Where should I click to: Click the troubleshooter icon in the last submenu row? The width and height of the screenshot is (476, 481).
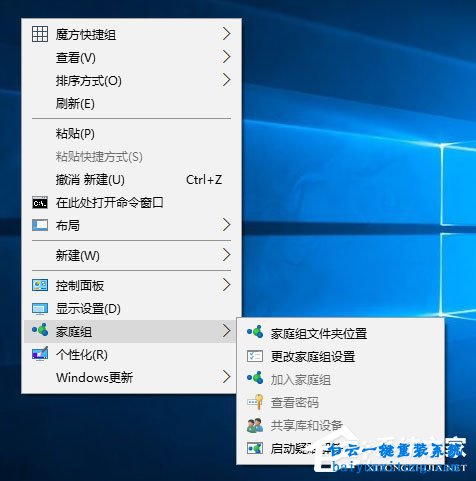tap(255, 448)
